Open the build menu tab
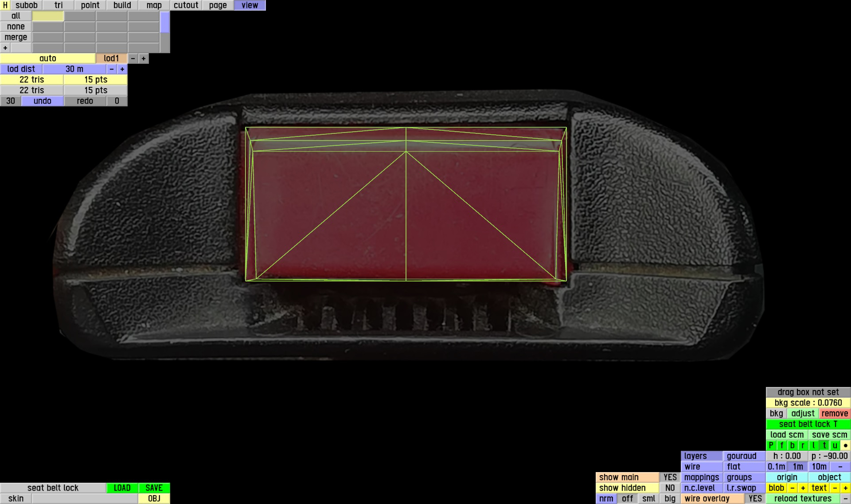Screen dimensions: 851x504 [122, 5]
